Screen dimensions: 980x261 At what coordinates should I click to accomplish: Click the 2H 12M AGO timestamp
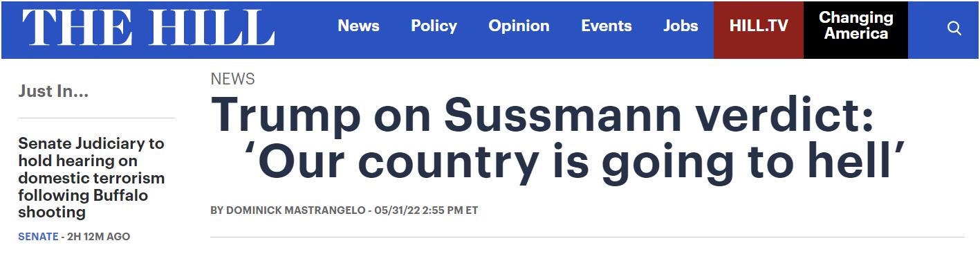tap(98, 237)
